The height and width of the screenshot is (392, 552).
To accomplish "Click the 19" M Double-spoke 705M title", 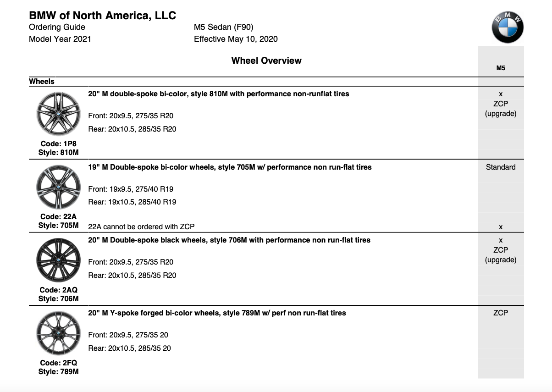I will [x=230, y=167].
